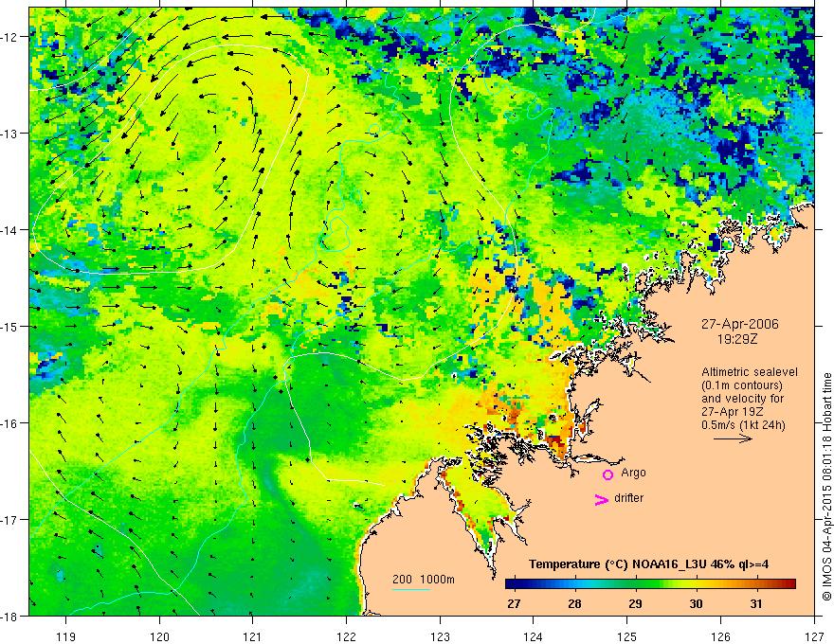Screen dimensions: 834x644
Task: Click the temperature color bar
Action: tap(650, 584)
